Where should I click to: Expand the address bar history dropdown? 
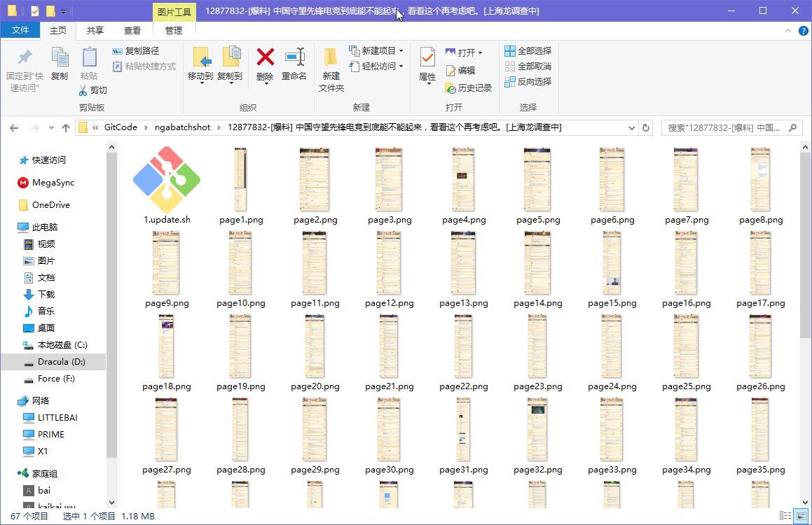(632, 128)
